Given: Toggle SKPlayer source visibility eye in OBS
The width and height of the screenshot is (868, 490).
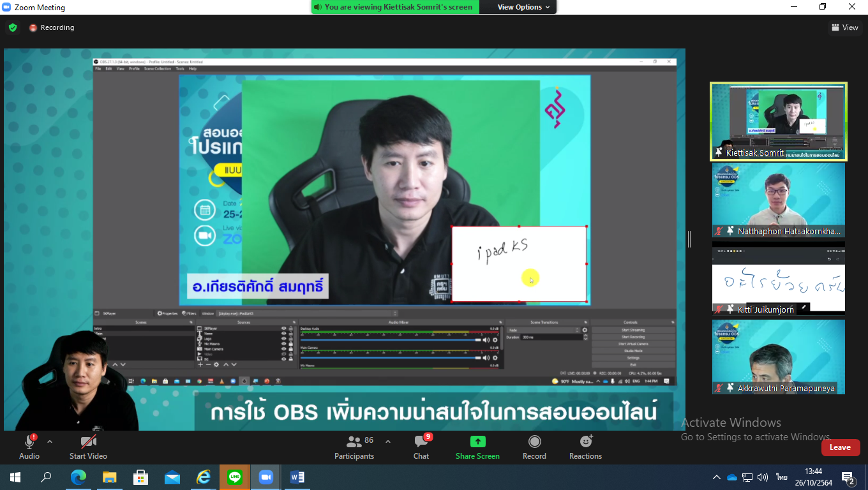Looking at the screenshot, I should (x=283, y=329).
